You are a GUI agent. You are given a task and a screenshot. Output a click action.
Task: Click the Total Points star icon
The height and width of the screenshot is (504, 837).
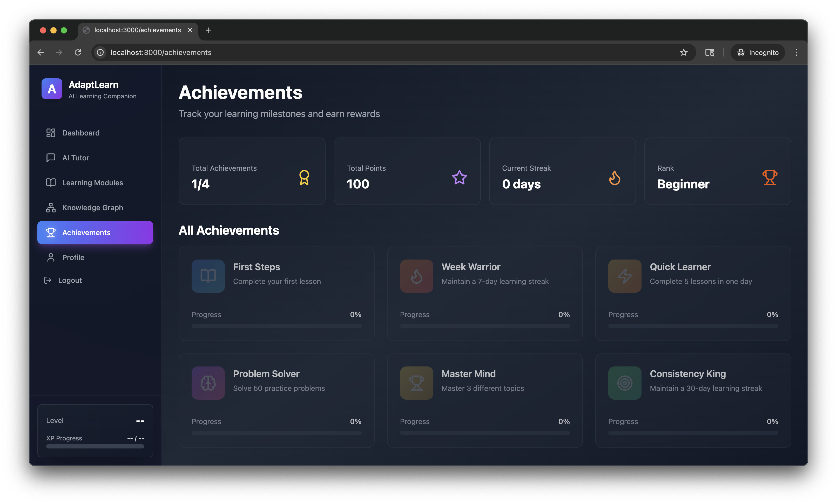click(459, 177)
